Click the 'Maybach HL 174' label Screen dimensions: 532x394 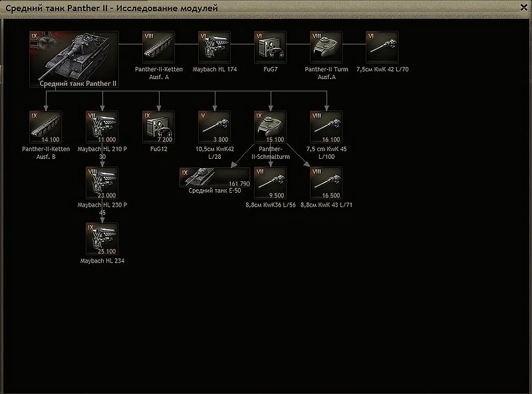[x=214, y=69]
